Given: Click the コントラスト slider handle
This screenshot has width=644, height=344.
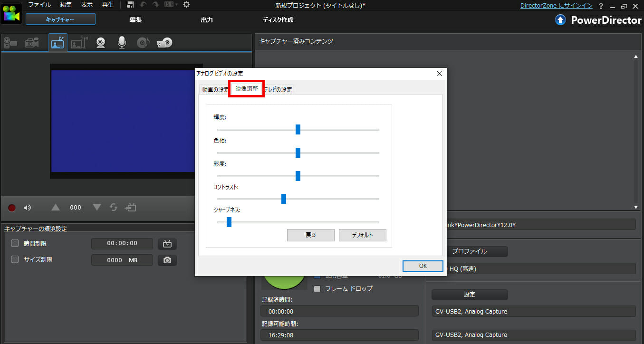Looking at the screenshot, I should 284,199.
